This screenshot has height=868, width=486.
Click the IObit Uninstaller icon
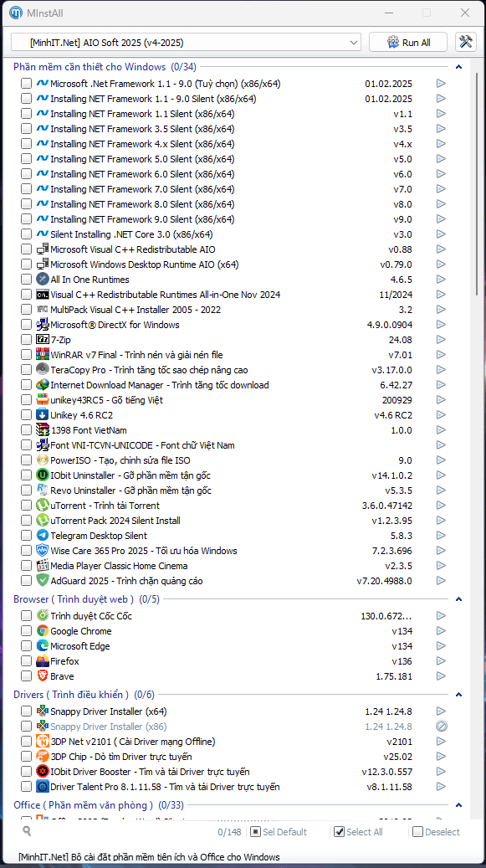(43, 475)
